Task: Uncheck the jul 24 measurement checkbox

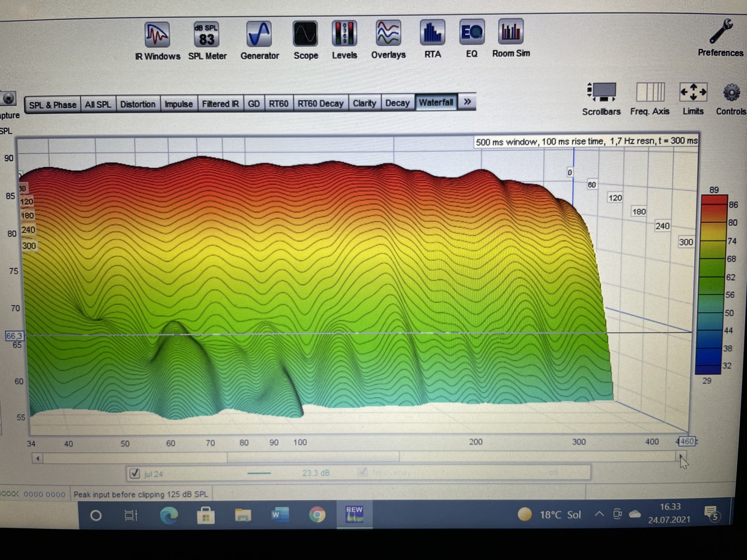Action: (135, 473)
